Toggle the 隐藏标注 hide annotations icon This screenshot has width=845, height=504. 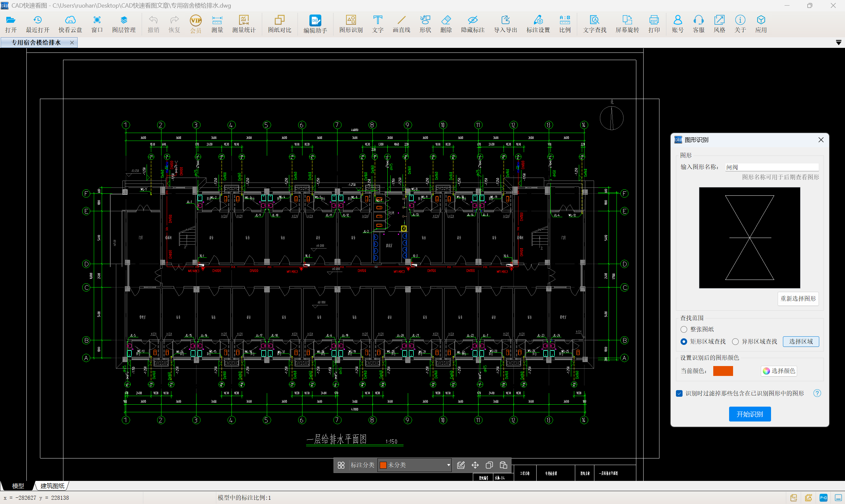pos(472,24)
